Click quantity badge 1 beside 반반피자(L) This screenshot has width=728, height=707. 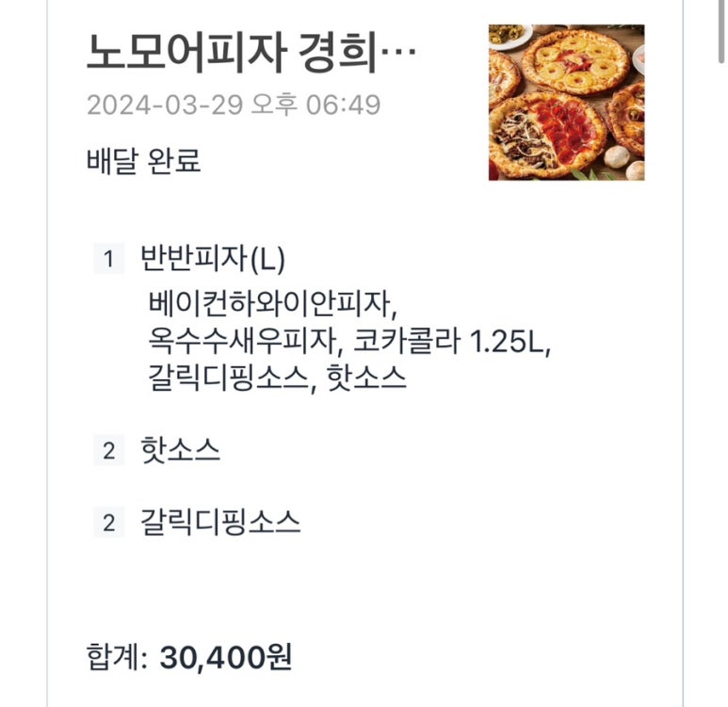click(x=109, y=259)
